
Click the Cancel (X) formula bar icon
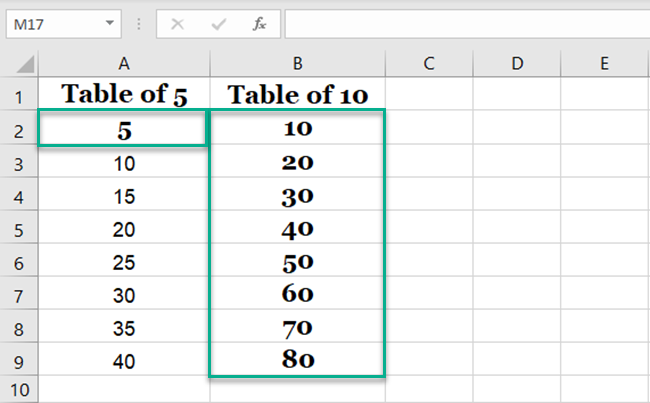[x=177, y=24]
